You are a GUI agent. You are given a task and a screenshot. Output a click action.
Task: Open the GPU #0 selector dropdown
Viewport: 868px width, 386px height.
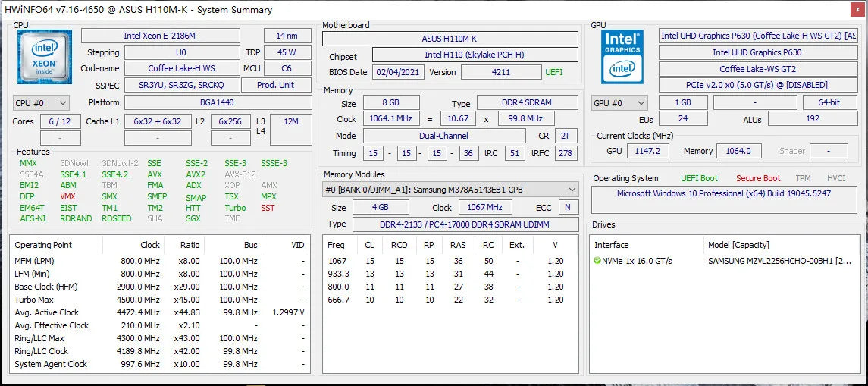point(619,102)
